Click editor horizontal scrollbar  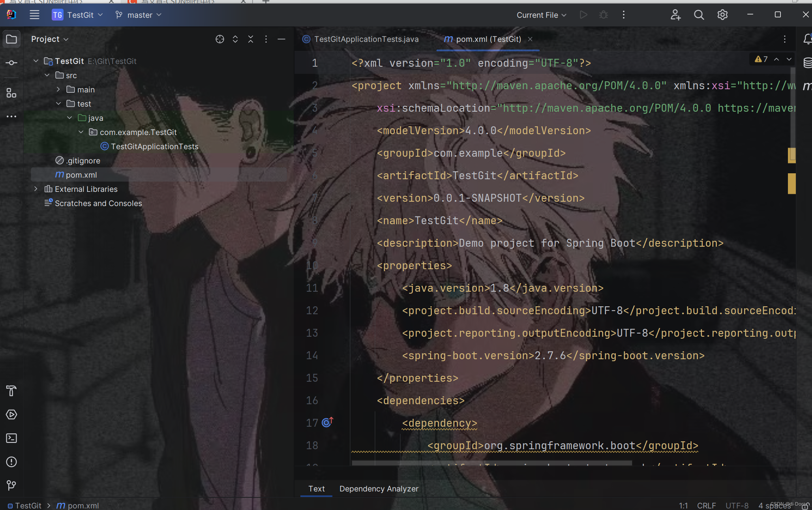point(492,463)
